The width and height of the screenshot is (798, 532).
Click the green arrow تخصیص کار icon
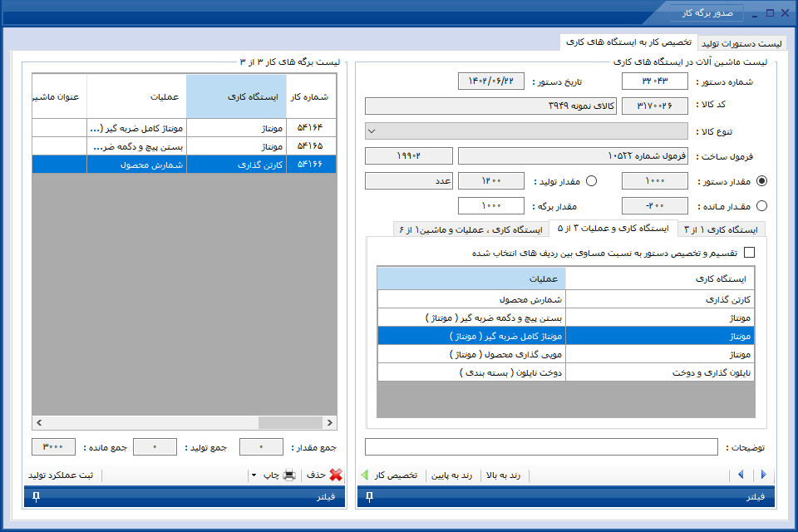(364, 475)
